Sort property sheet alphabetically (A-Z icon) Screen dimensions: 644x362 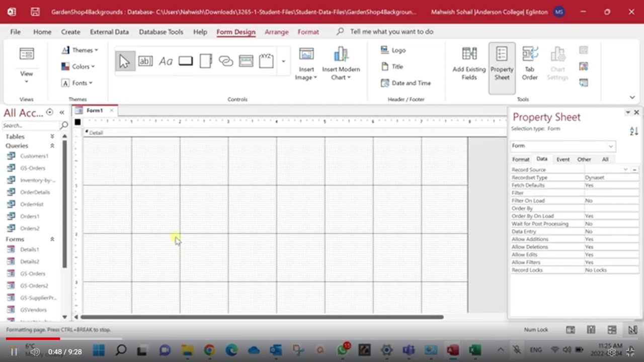(633, 131)
